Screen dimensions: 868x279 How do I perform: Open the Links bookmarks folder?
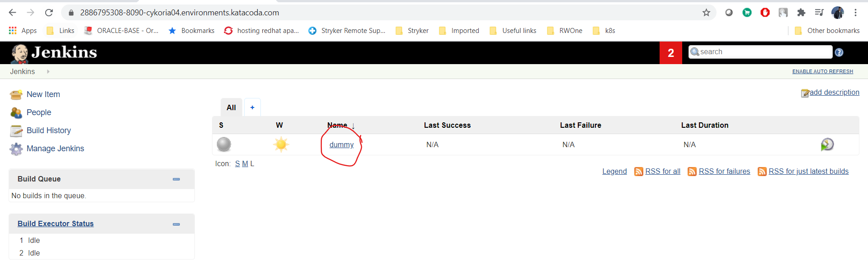tap(61, 31)
